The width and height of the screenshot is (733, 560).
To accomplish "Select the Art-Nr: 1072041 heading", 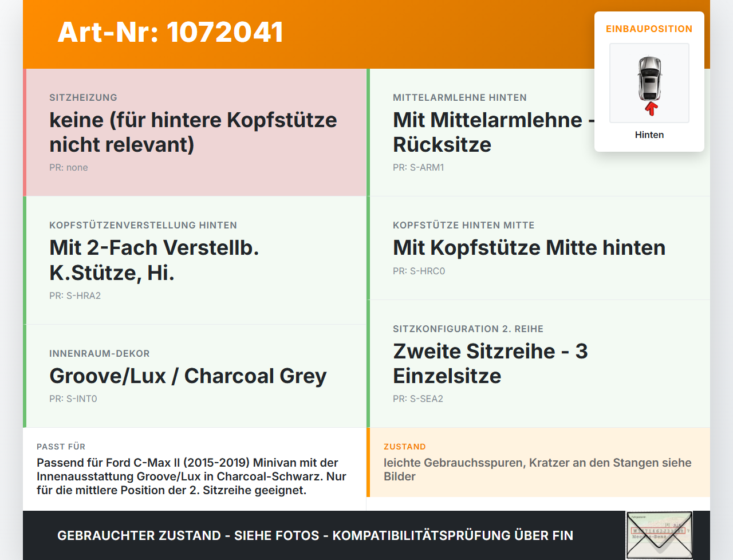I will coord(171,32).
